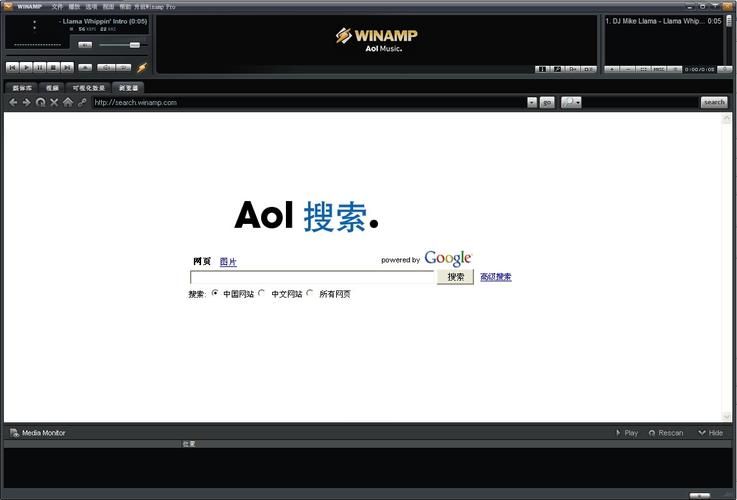
Task: Click Rescan in Media Monitor bar
Action: [666, 433]
